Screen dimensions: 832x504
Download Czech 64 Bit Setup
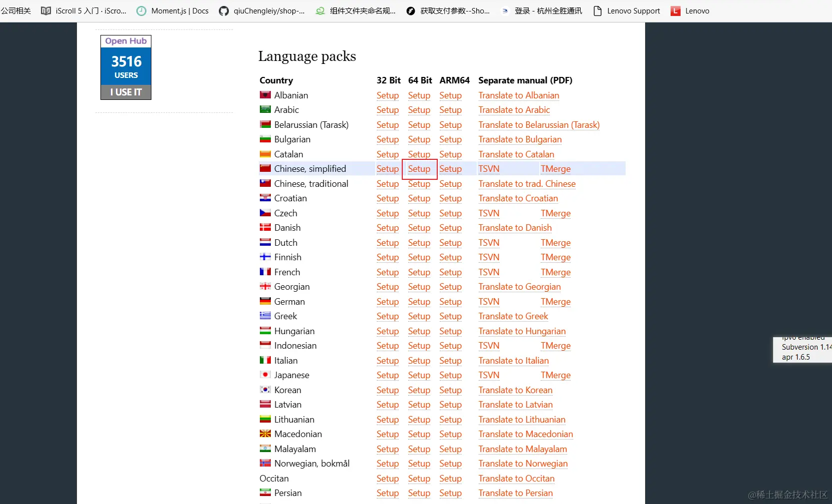[x=419, y=213]
